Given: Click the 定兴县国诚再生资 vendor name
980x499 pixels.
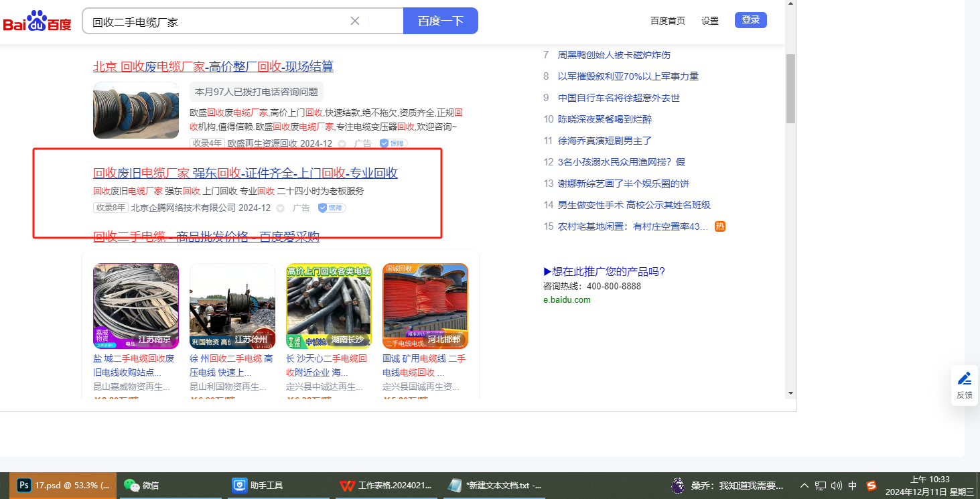Looking at the screenshot, I should 421,386.
